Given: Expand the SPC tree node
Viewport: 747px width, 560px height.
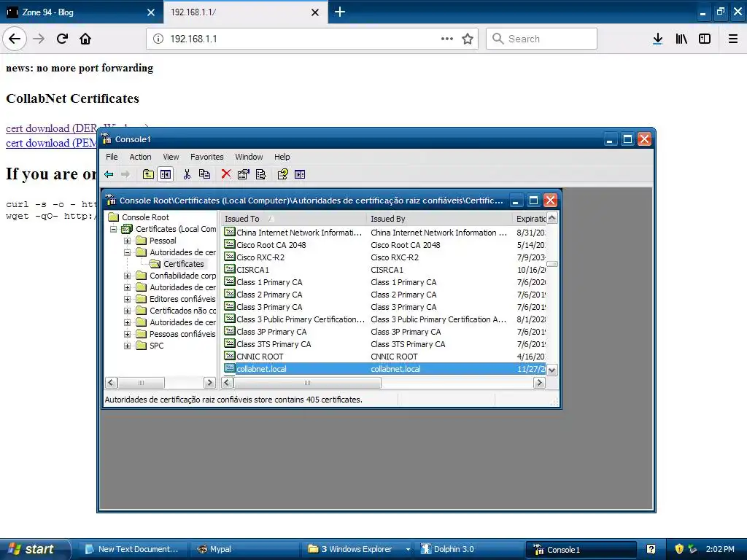Looking at the screenshot, I should [127, 346].
